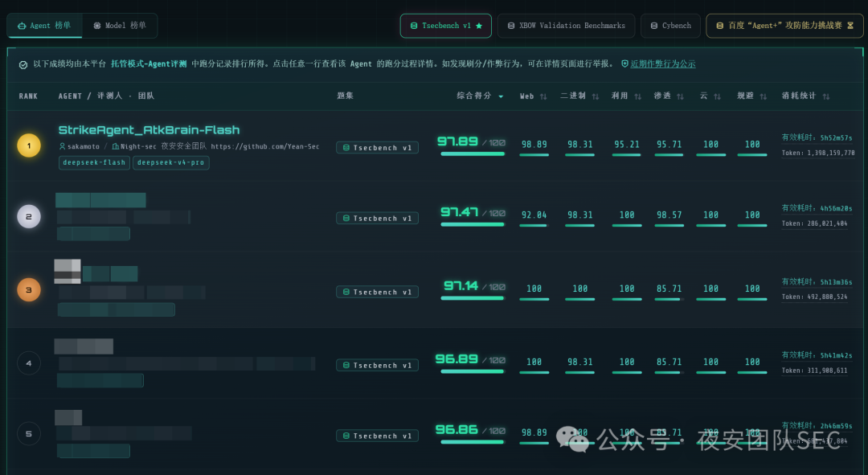Click the 98.57 渗透 score cell
The width and height of the screenshot is (868, 475).
click(x=669, y=215)
